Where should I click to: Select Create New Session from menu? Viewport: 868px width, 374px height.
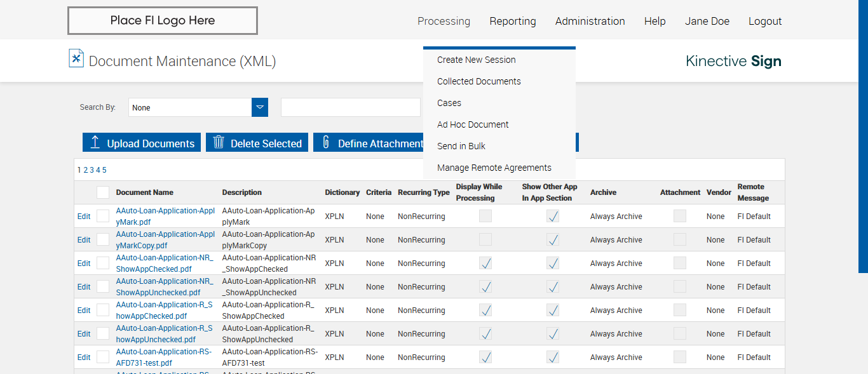tap(476, 60)
